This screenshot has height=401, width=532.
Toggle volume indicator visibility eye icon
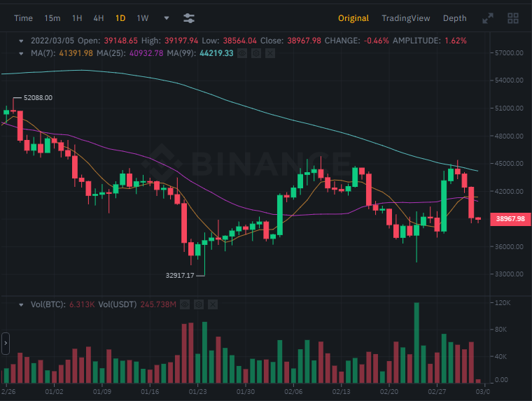185,304
